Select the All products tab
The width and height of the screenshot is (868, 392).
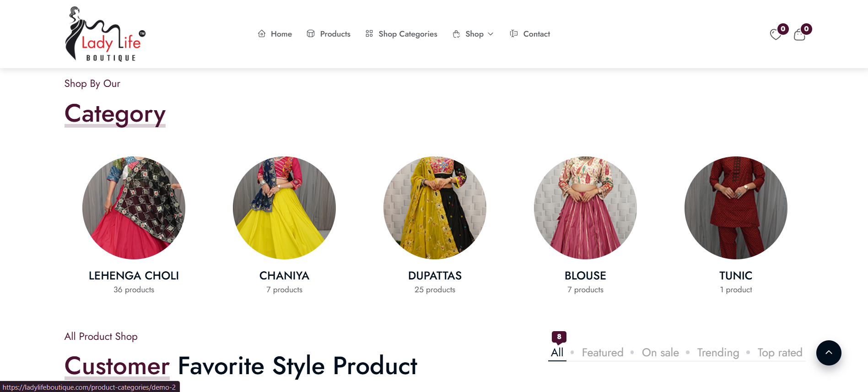(x=557, y=353)
